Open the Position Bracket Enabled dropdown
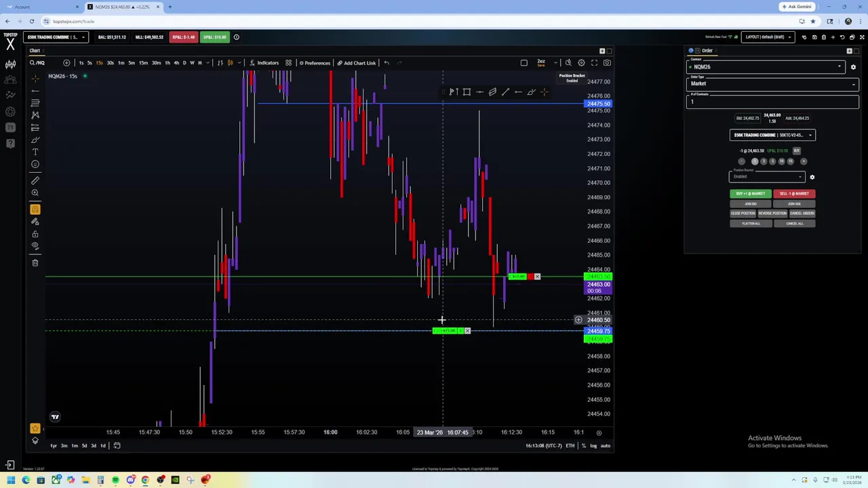 (767, 177)
